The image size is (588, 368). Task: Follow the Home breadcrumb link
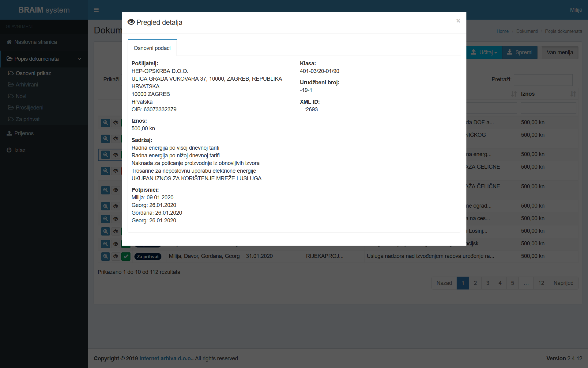(x=503, y=31)
